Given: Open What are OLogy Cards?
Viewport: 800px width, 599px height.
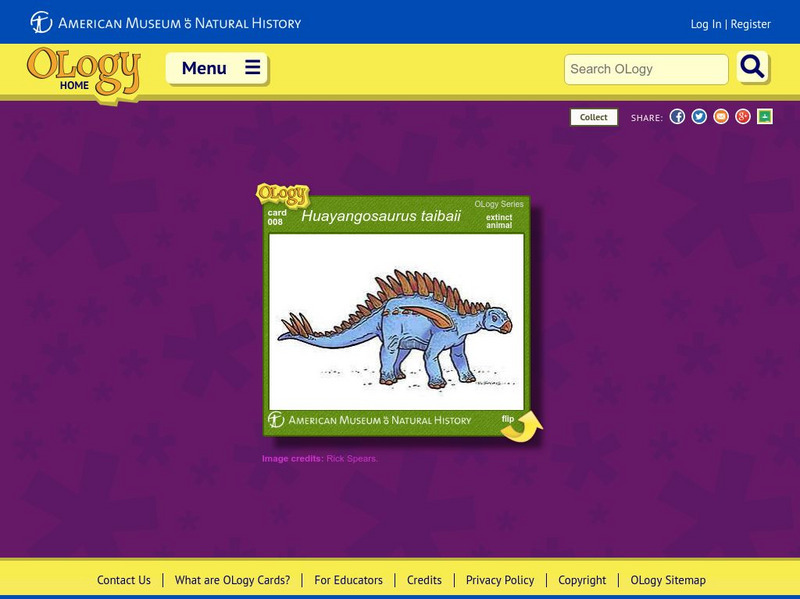Looking at the screenshot, I should [232, 579].
